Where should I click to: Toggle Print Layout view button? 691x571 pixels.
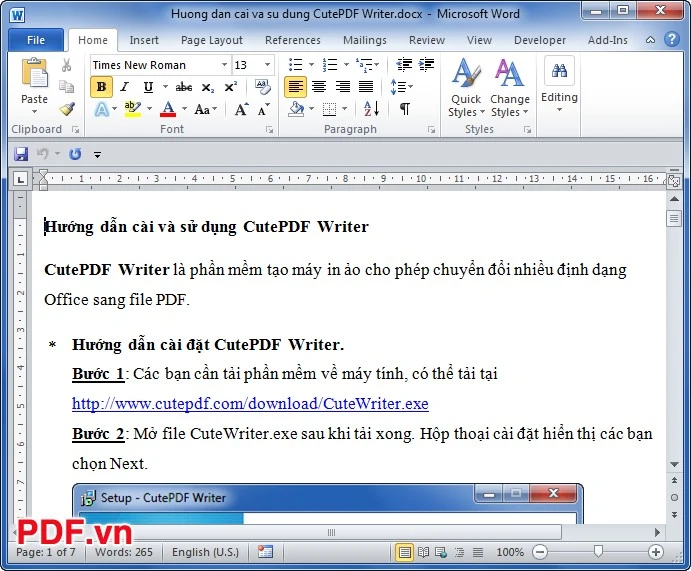(404, 552)
